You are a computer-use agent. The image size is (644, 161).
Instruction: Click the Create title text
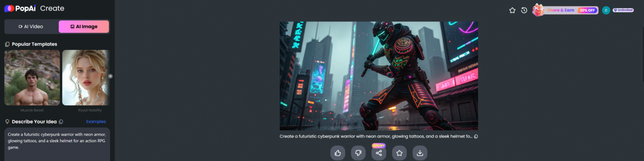(52, 8)
